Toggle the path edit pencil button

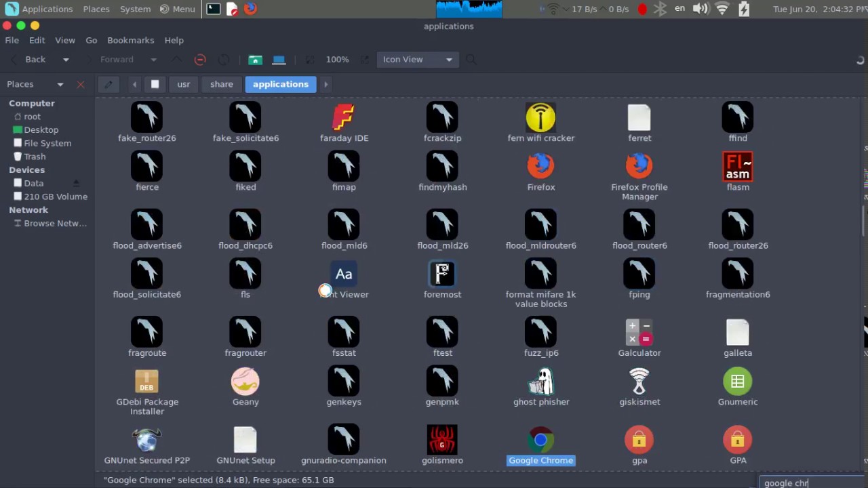108,84
